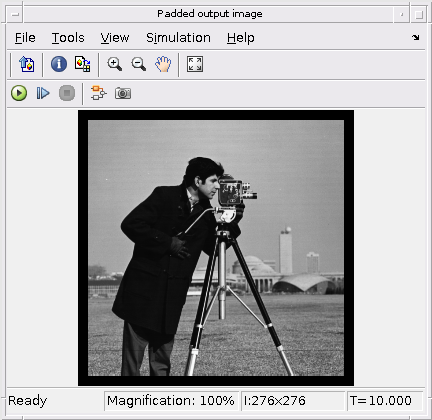Select the Zoom In magnifier tool
The image size is (432, 420).
(x=114, y=64)
